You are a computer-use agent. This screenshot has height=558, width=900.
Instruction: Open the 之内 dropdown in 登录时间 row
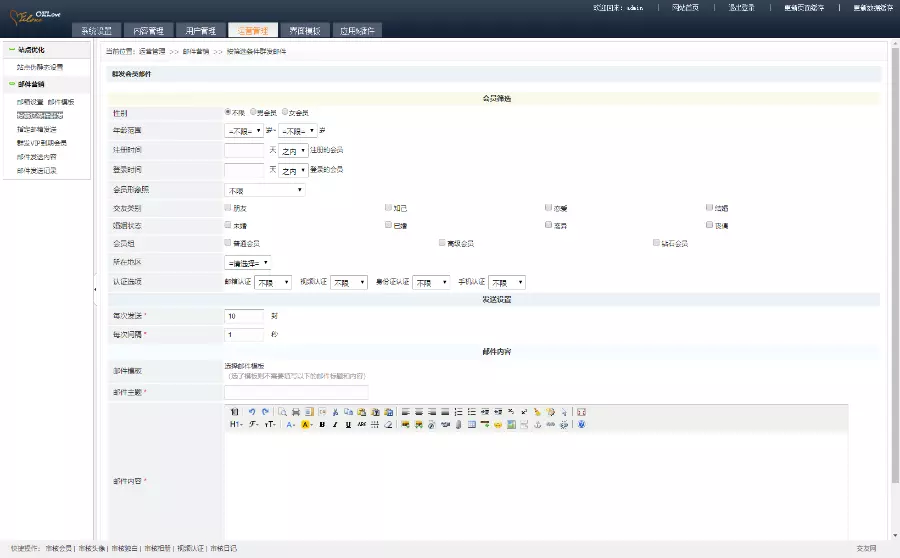(293, 170)
